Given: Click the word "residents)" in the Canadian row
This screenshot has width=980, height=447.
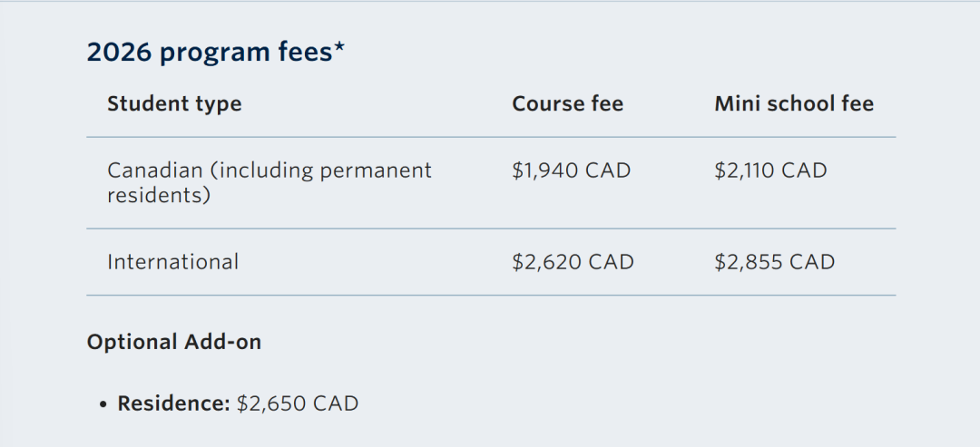Looking at the screenshot, I should click(159, 195).
